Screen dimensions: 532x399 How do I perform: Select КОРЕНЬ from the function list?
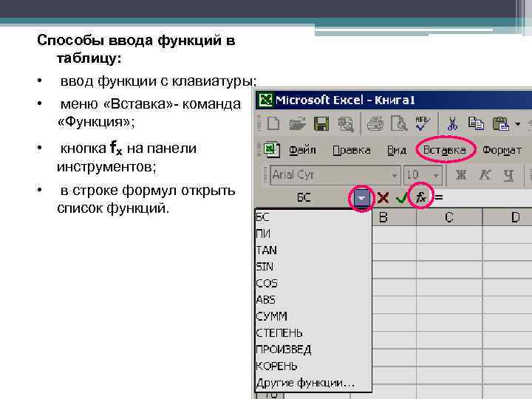(313, 366)
